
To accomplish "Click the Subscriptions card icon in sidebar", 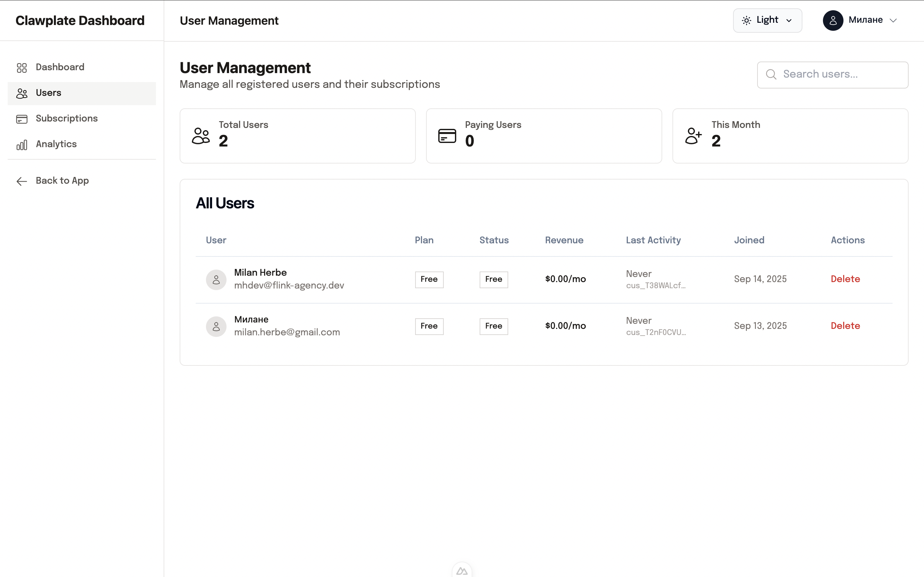I will click(22, 119).
